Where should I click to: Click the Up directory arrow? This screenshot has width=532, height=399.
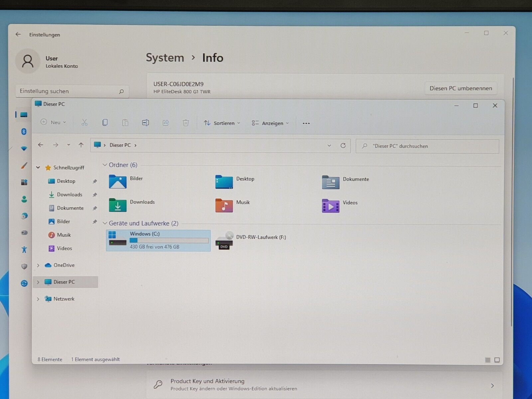(x=81, y=145)
